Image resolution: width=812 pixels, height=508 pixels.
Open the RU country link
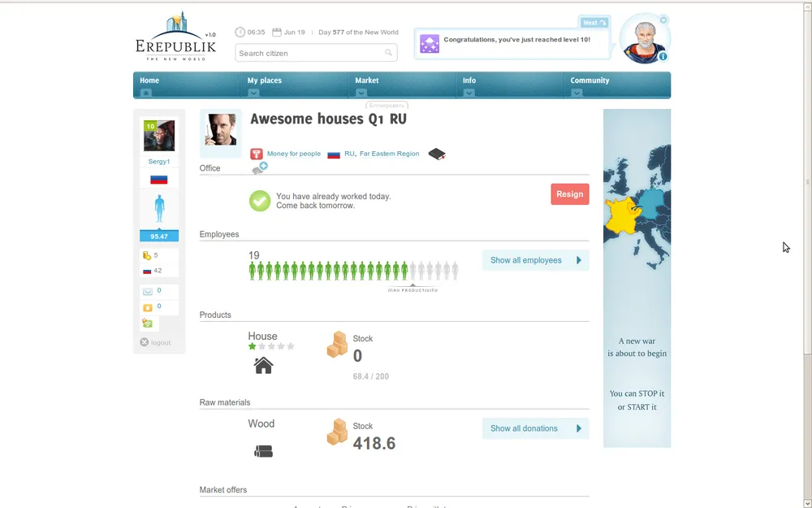click(x=349, y=154)
